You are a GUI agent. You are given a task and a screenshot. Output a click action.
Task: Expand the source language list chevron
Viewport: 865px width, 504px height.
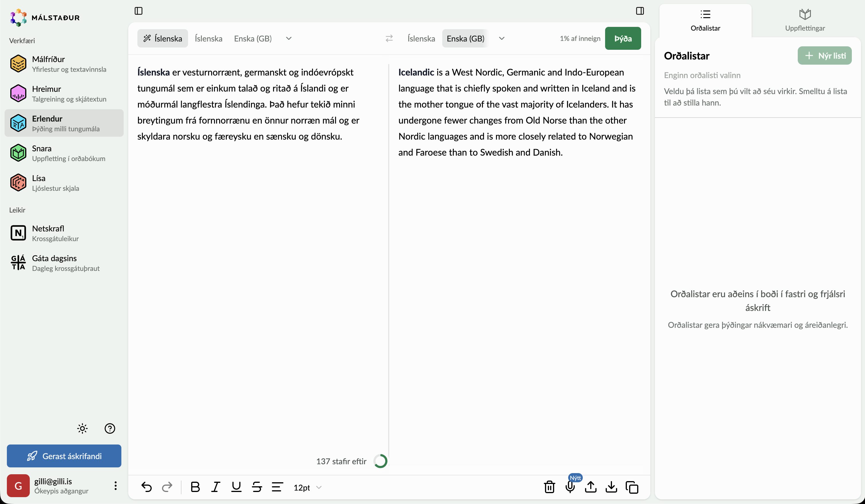pos(289,38)
